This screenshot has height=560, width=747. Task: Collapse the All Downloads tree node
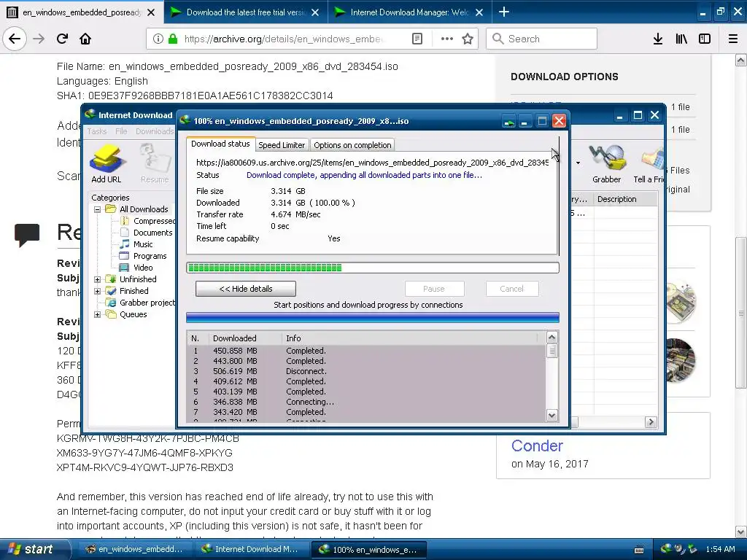(x=97, y=209)
